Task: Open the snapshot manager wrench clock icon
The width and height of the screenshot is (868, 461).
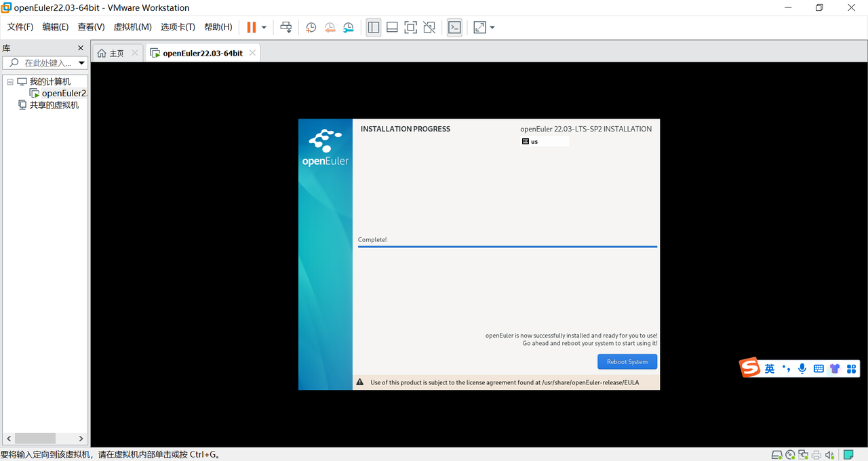Action: click(x=348, y=27)
